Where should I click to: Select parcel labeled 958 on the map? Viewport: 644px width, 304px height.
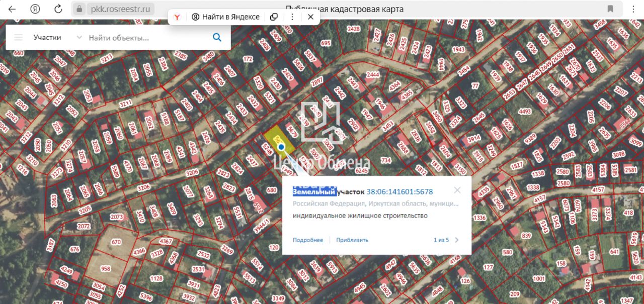point(105,268)
